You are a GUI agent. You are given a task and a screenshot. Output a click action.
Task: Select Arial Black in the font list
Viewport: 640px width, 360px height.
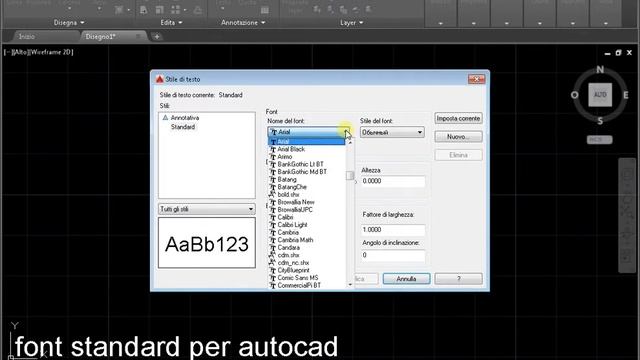(x=291, y=149)
